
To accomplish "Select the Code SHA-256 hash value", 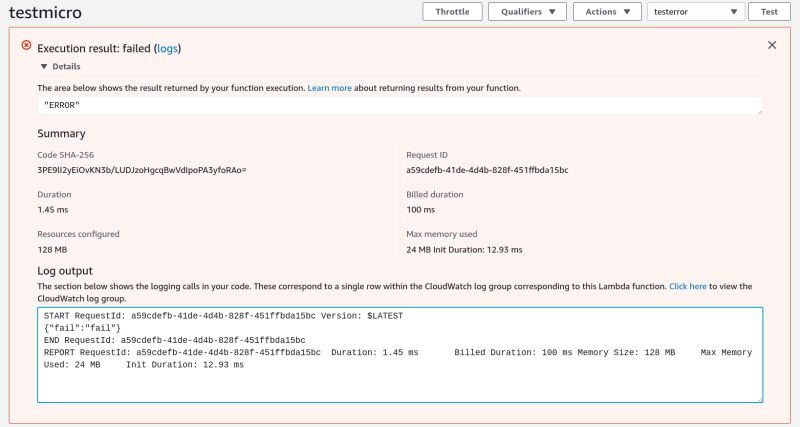I will pos(142,170).
